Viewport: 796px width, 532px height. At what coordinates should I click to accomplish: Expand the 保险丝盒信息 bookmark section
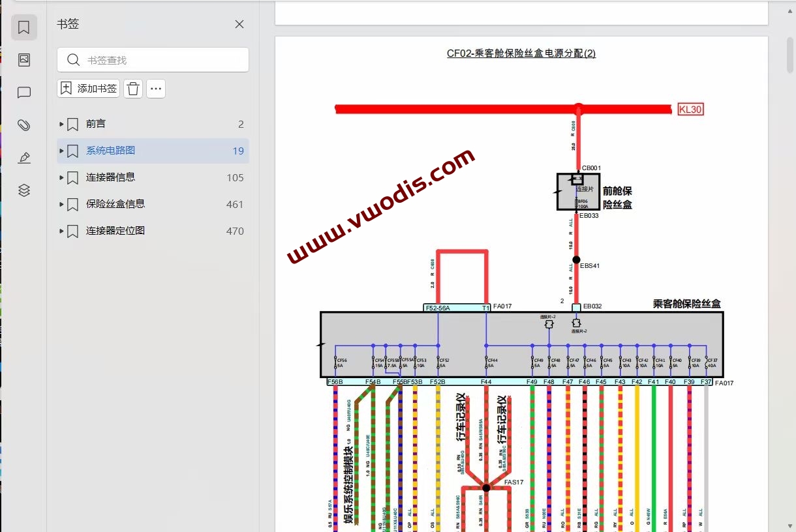pos(60,204)
